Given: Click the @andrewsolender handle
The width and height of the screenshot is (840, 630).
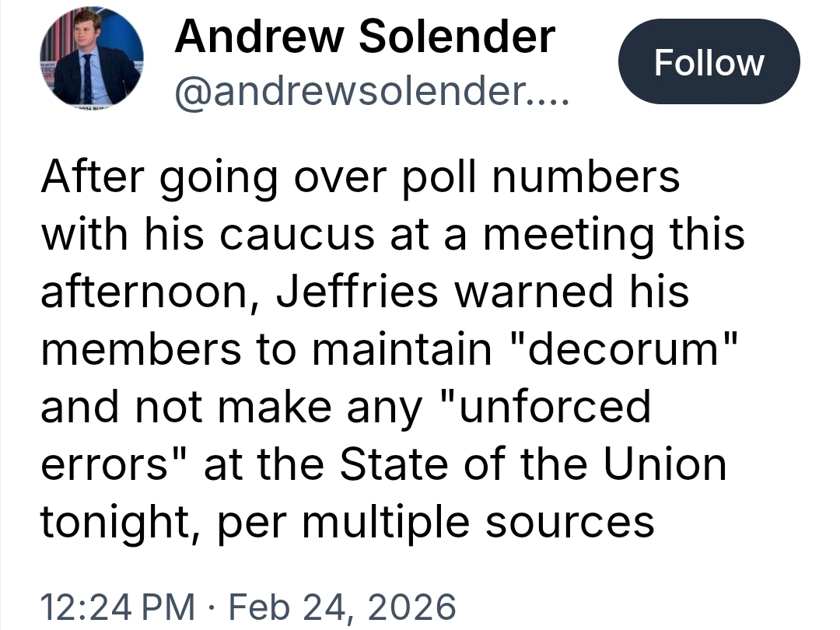Looking at the screenshot, I should click(x=373, y=95).
